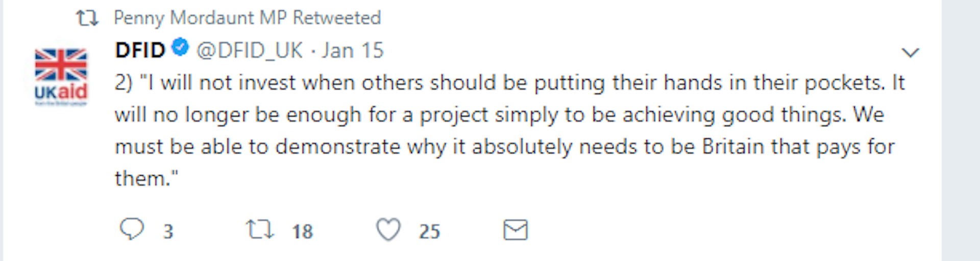
Task: Open the Jan 15 timestamp permalink
Action: coord(352,51)
